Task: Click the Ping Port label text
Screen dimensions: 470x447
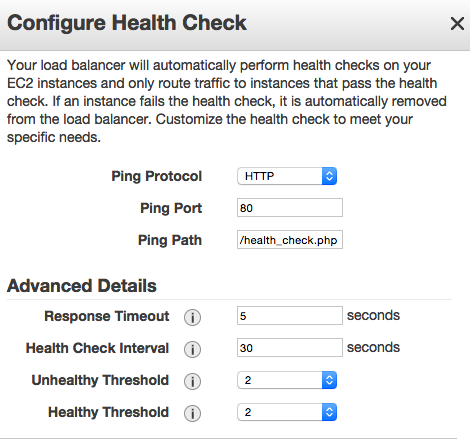Action: [171, 208]
